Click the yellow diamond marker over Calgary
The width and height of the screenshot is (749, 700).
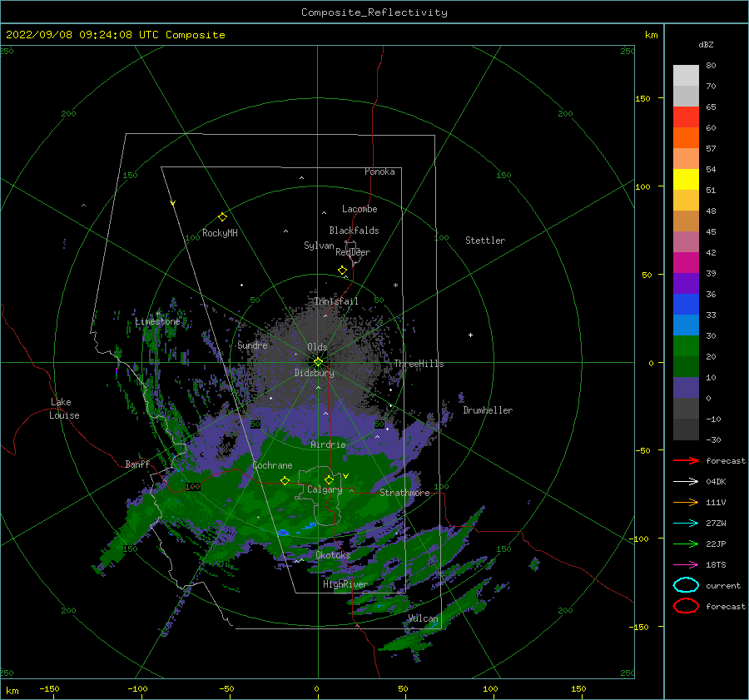tap(329, 479)
